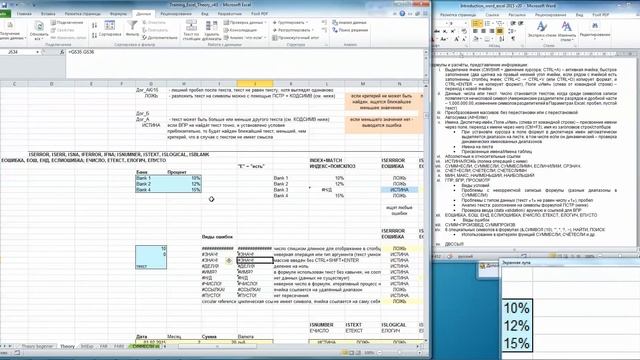Click the Word bullets list icon
Viewport: 640px width, 360px height.
tap(476, 23)
